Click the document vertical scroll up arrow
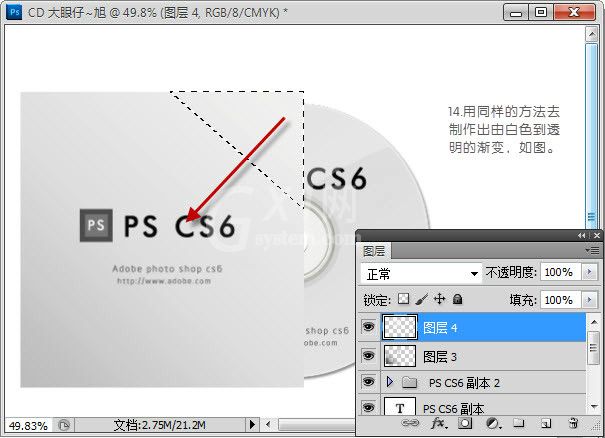This screenshot has height=438, width=605. 591,34
